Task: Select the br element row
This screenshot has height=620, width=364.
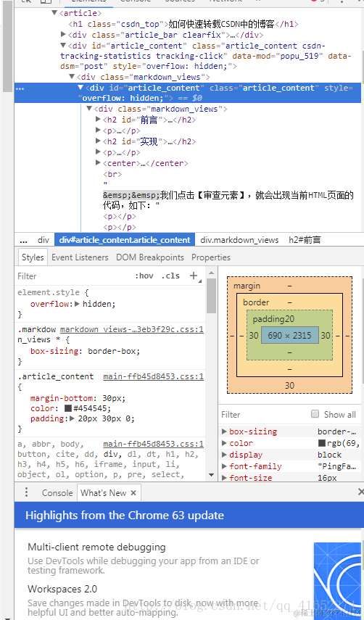Action: click(112, 174)
